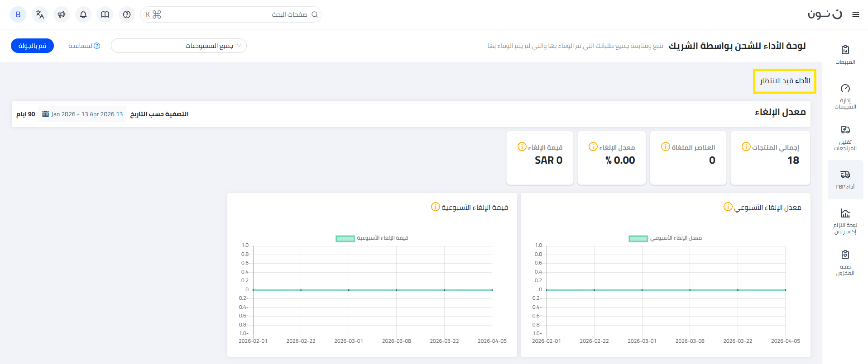868x364 pixels.
Task: Open the hamburger menu icon
Action: click(x=855, y=14)
